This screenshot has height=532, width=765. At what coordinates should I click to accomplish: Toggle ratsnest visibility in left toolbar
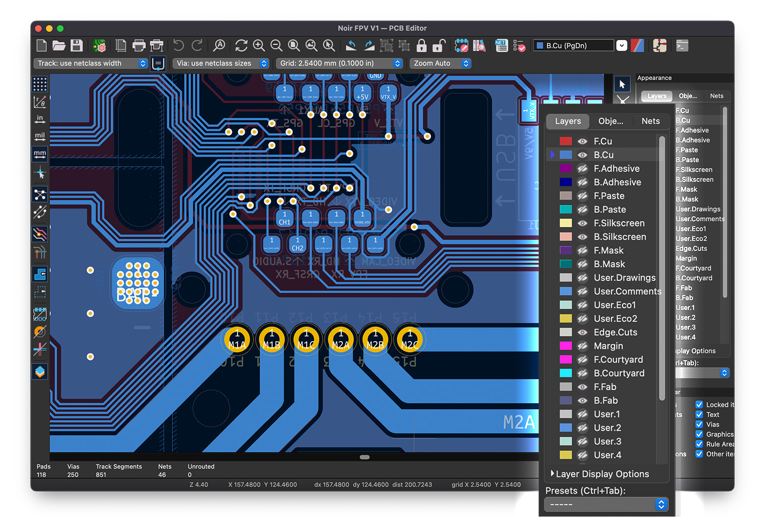click(40, 194)
